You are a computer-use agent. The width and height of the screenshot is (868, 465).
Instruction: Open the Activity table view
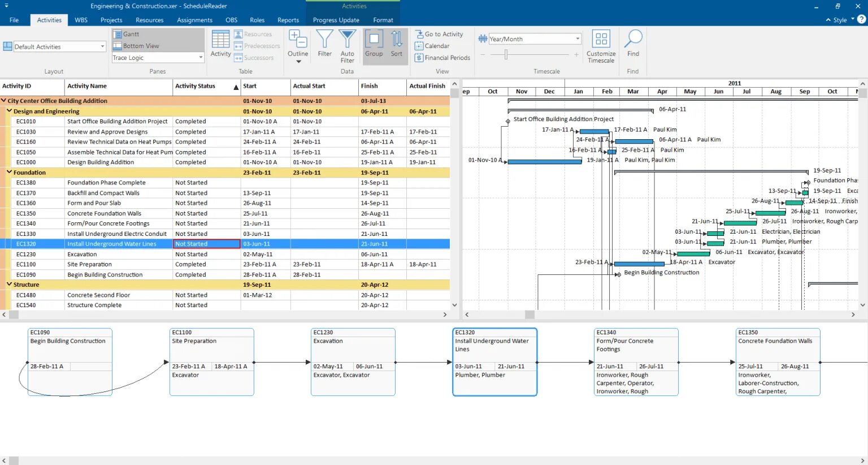tap(220, 44)
